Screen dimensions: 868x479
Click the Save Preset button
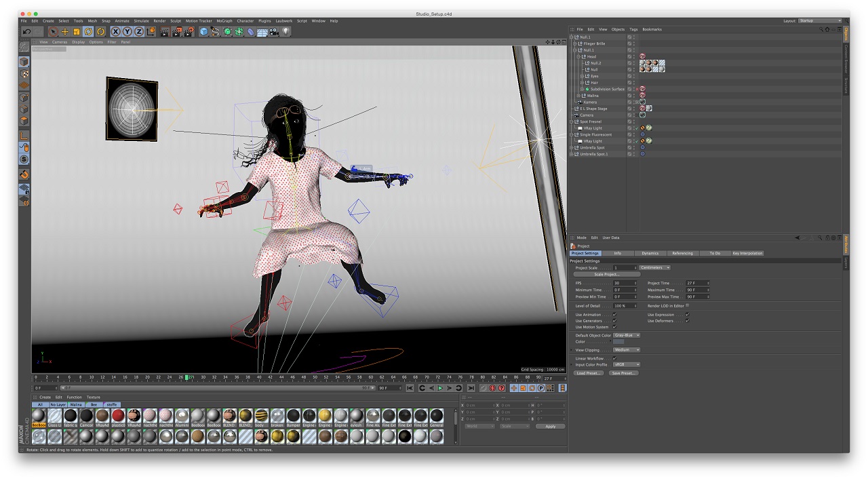coord(623,373)
